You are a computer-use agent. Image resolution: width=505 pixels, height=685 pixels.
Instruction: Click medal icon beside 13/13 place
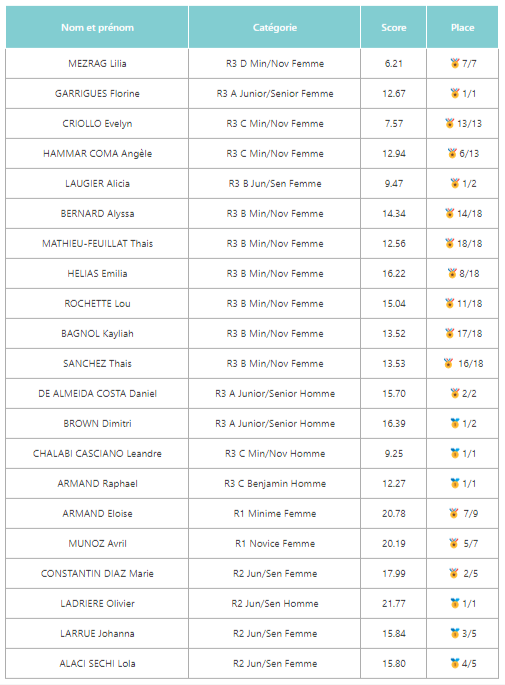pos(450,123)
